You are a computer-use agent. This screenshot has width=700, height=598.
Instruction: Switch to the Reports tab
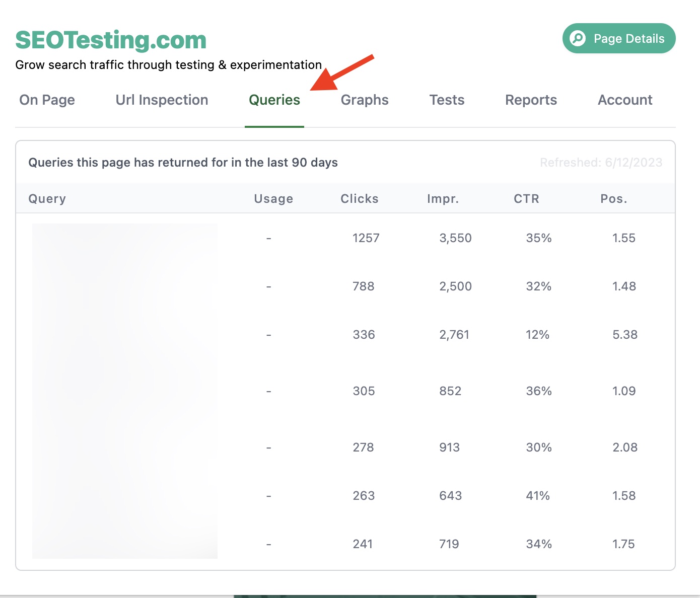(531, 100)
